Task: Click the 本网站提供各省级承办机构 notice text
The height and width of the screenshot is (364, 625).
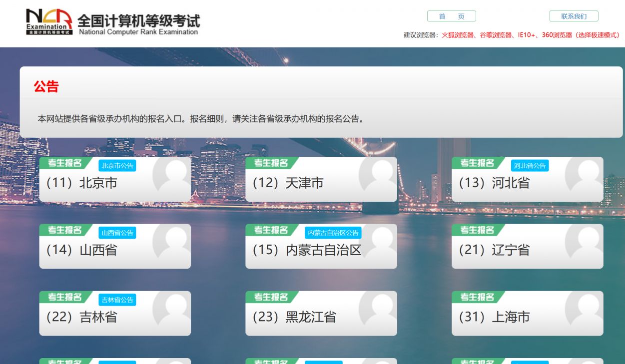Action: pyautogui.click(x=201, y=119)
